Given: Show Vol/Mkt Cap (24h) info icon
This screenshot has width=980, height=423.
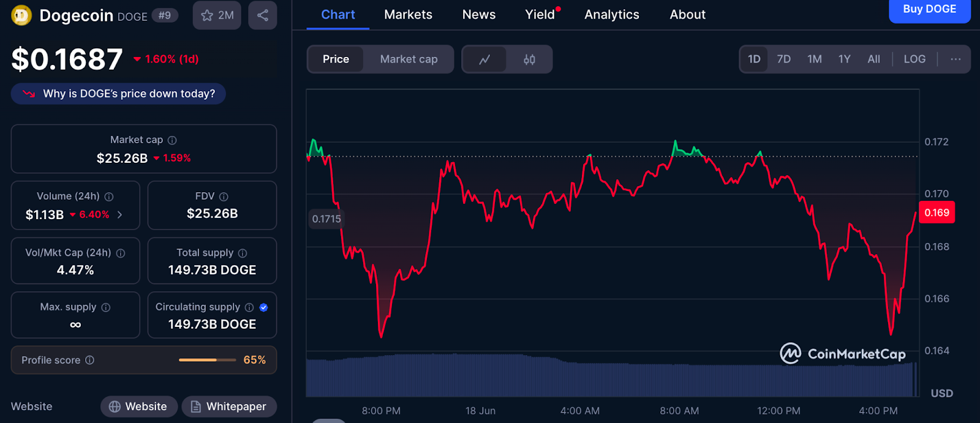Looking at the screenshot, I should tap(121, 253).
